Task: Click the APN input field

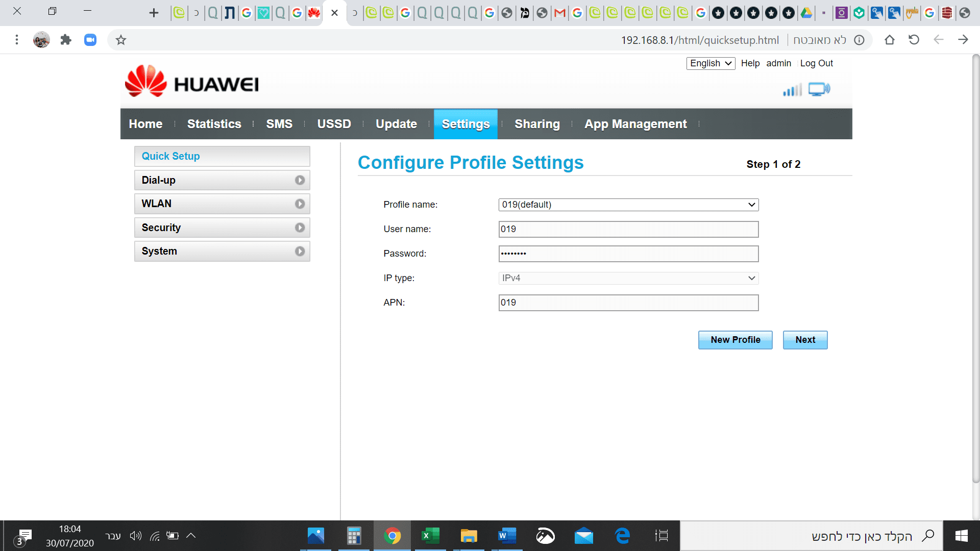Action: [628, 303]
